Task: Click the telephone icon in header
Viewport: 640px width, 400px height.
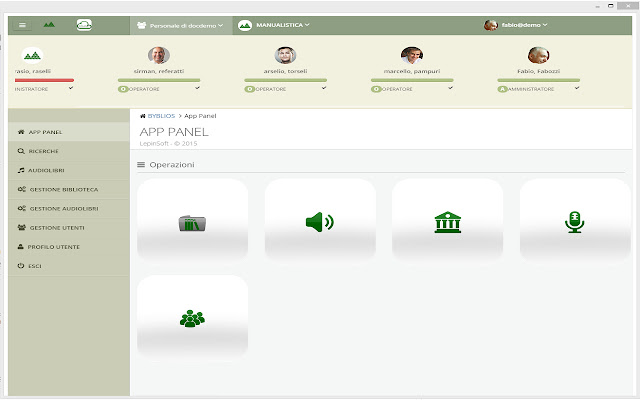Action: point(84,24)
